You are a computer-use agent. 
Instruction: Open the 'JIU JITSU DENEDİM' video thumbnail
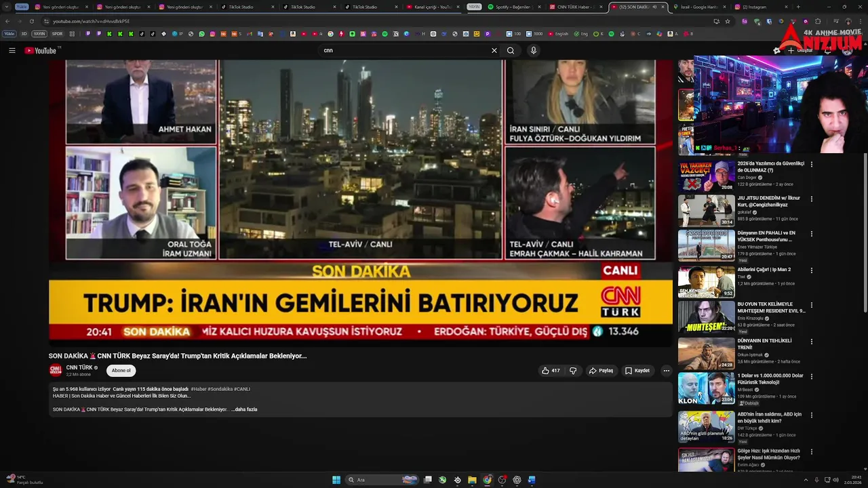pyautogui.click(x=706, y=211)
